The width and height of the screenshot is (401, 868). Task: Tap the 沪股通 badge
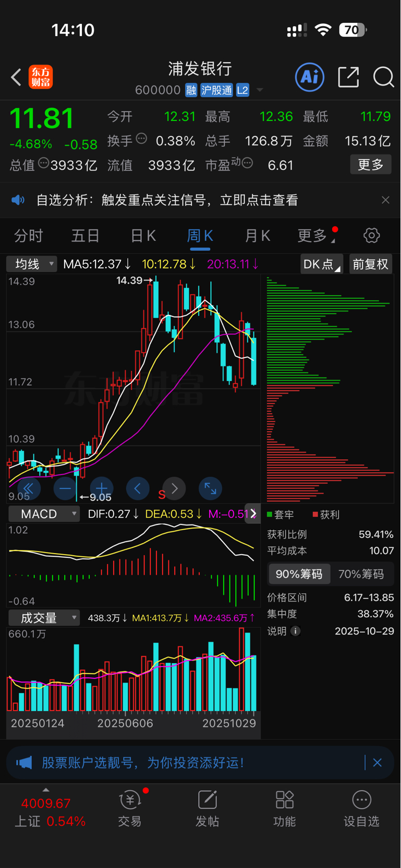tap(216, 90)
